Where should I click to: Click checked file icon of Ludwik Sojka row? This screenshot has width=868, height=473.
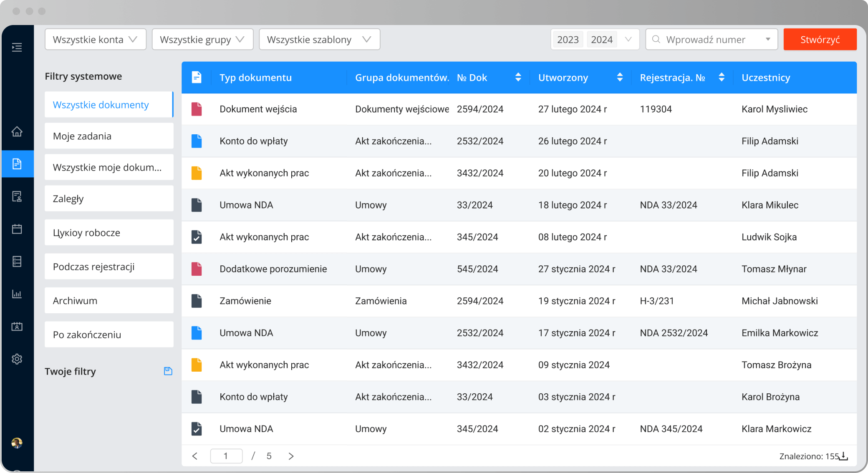click(197, 237)
